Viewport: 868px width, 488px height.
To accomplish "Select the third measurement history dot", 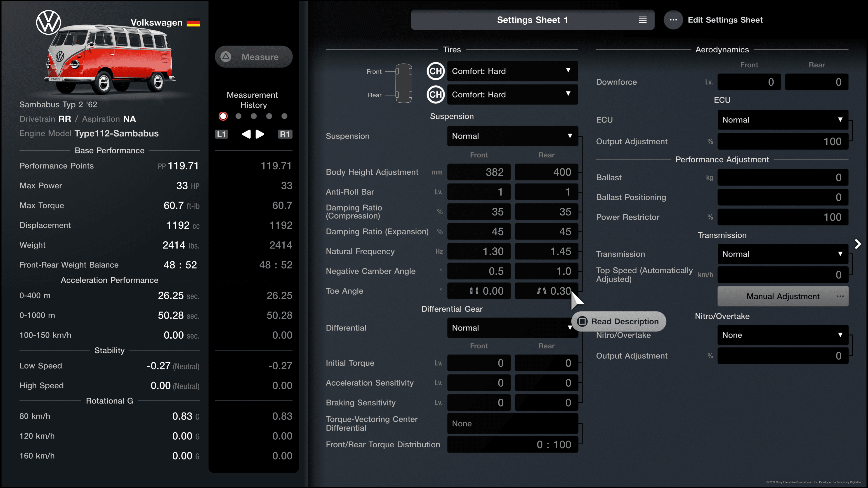I will [254, 116].
